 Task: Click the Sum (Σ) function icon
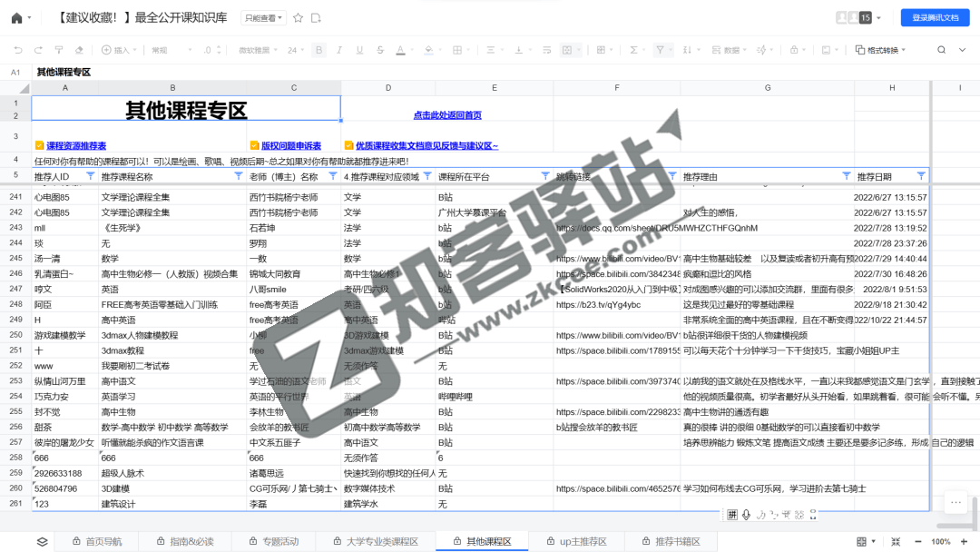635,50
